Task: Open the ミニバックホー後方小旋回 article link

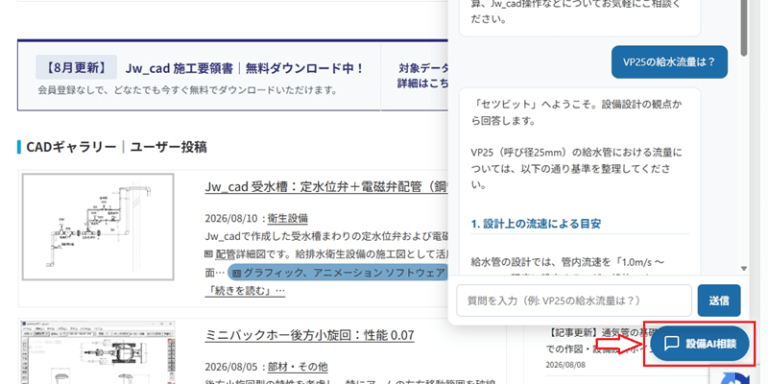Action: 310,335
